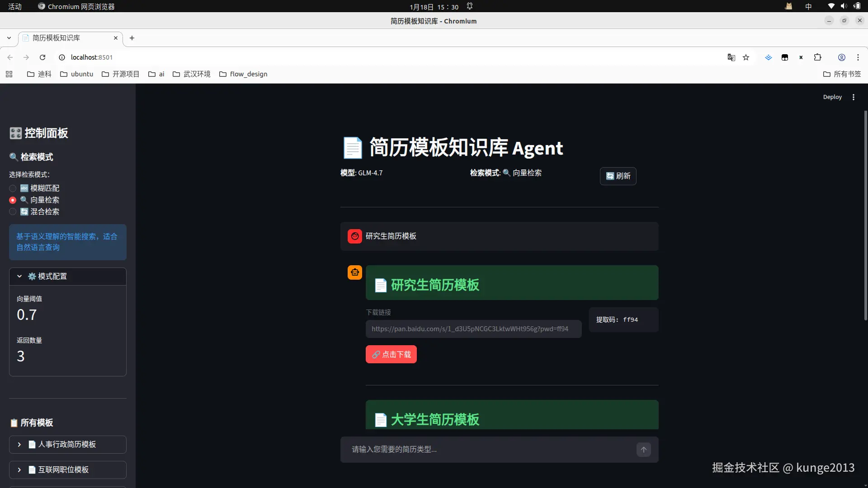Screen dimensions: 868x488
Task: Open the browser extensions puzzle icon
Action: (818, 57)
